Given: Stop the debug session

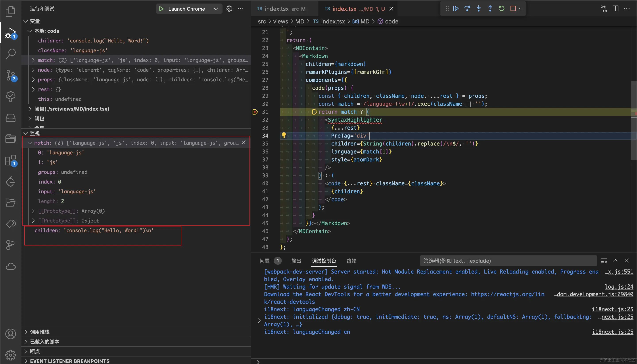Looking at the screenshot, I should click(x=513, y=8).
